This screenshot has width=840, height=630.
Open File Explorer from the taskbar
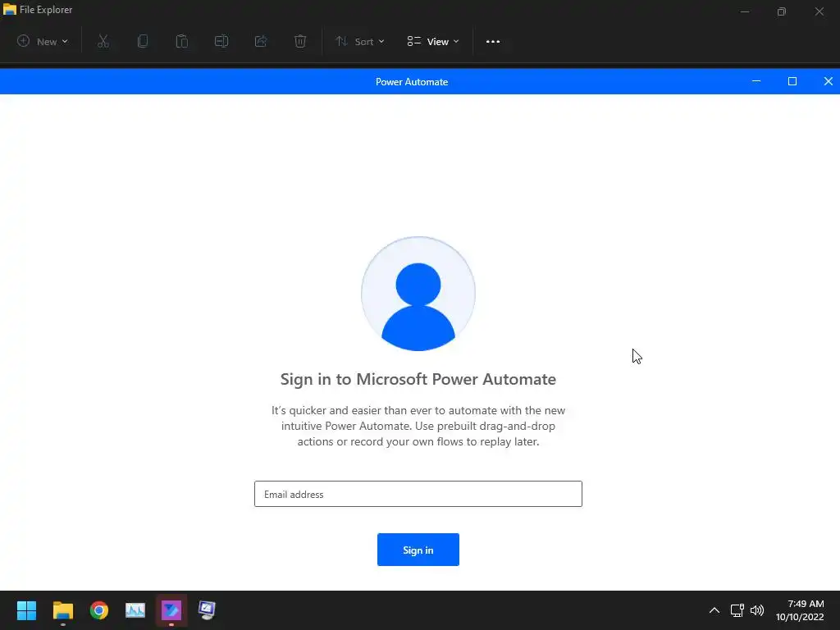click(x=62, y=610)
